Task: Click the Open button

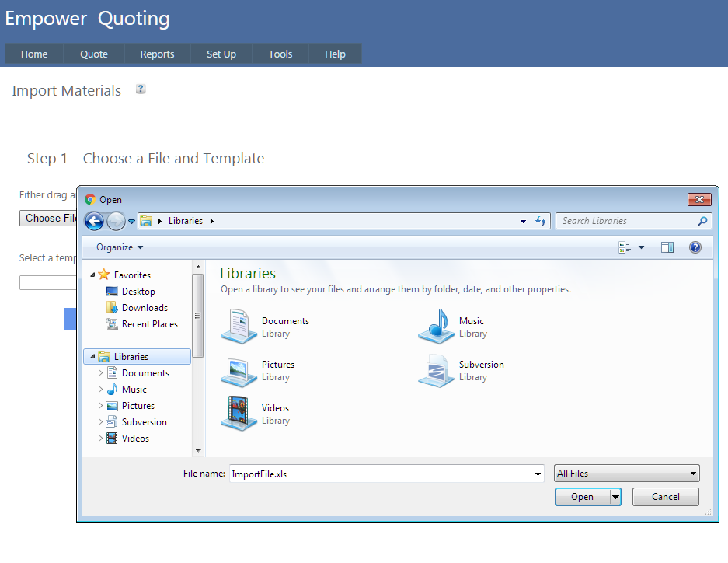Action: click(582, 497)
